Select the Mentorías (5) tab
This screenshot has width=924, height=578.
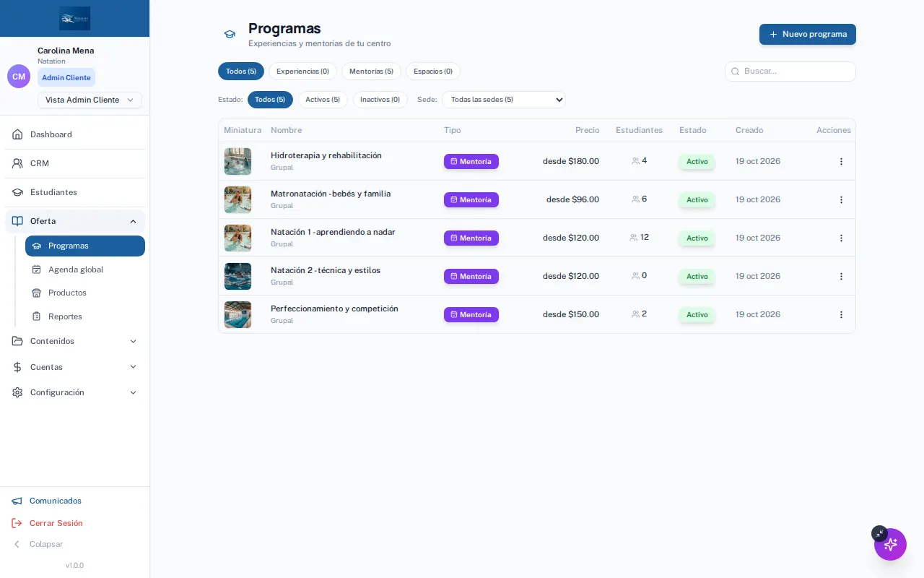click(371, 72)
